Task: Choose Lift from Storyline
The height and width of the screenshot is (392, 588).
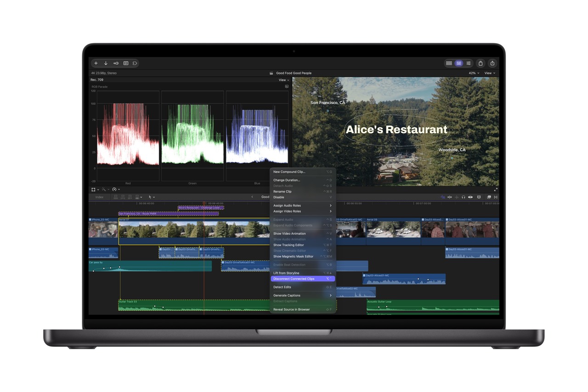Action: pyautogui.click(x=303, y=273)
